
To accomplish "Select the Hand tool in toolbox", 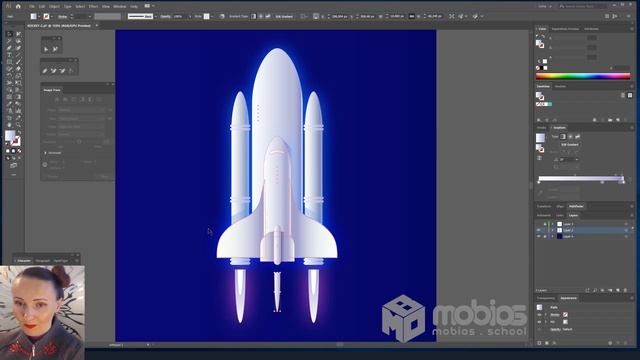I will (x=9, y=125).
